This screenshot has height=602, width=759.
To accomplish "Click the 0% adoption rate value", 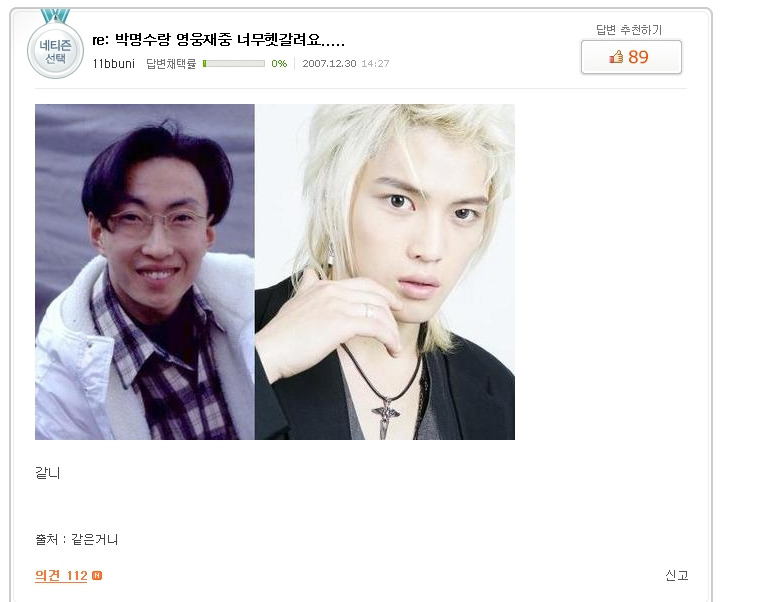I will (x=279, y=63).
